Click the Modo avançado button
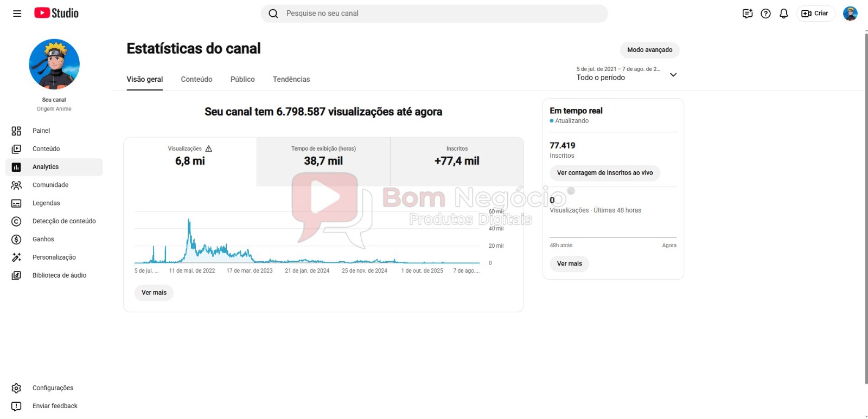868x419 pixels. point(649,50)
